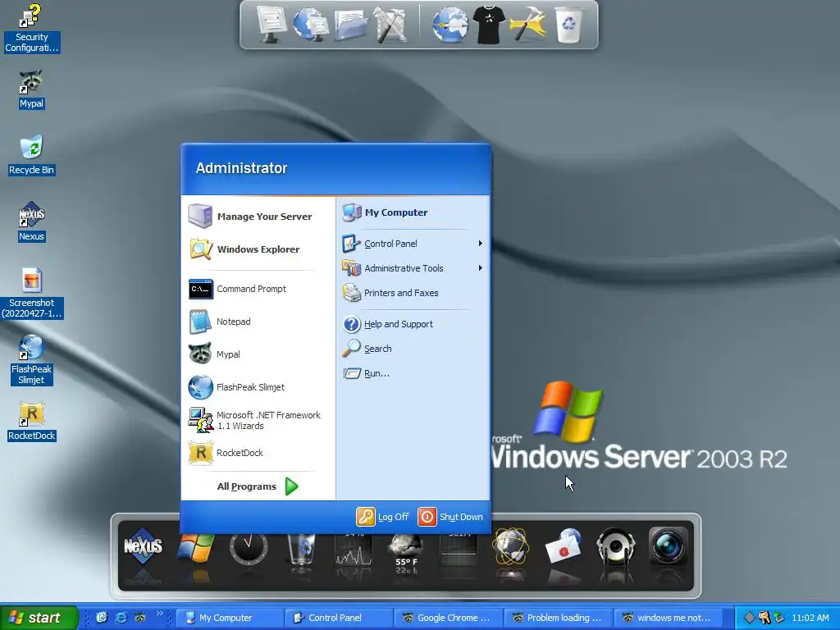Open Microsoft .NET Framework 1.1 Wizards
The height and width of the screenshot is (630, 840).
258,420
